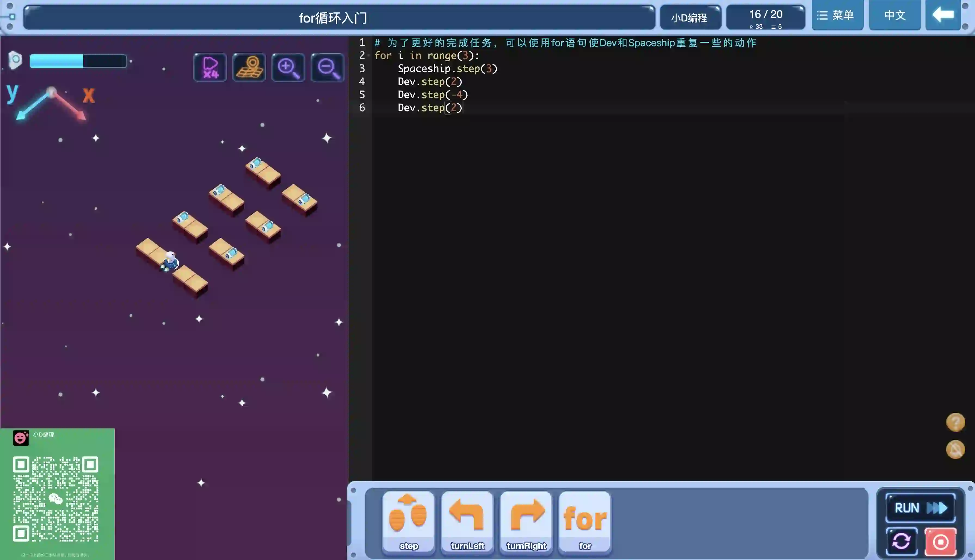Switch language with the 中文 button
This screenshot has height=560, width=975.
(x=894, y=15)
